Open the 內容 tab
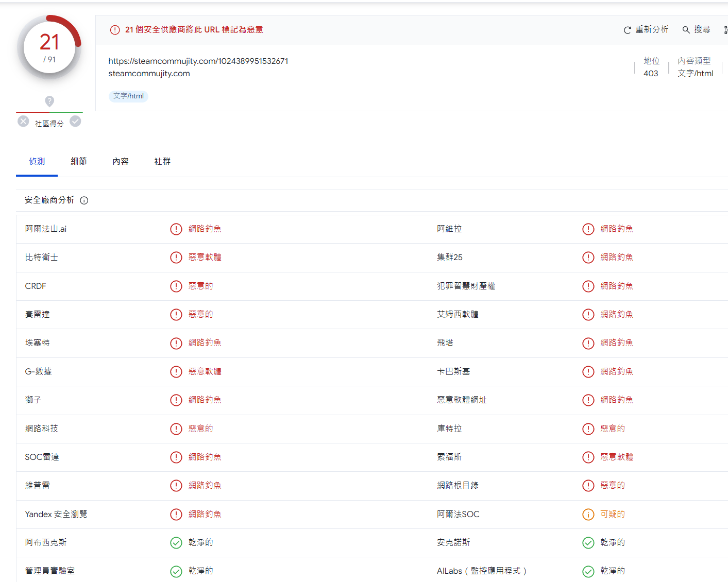This screenshot has height=582, width=728. pos(121,161)
